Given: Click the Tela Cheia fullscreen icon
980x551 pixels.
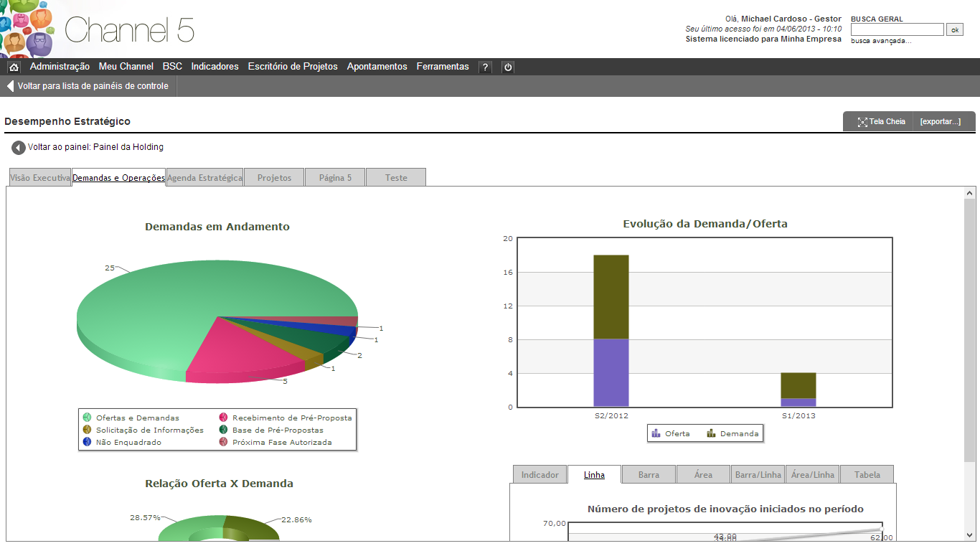Looking at the screenshot, I should 862,122.
